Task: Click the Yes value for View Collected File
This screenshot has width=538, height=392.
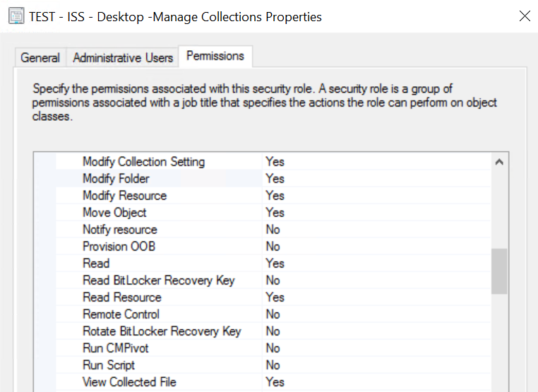Action: 275,382
